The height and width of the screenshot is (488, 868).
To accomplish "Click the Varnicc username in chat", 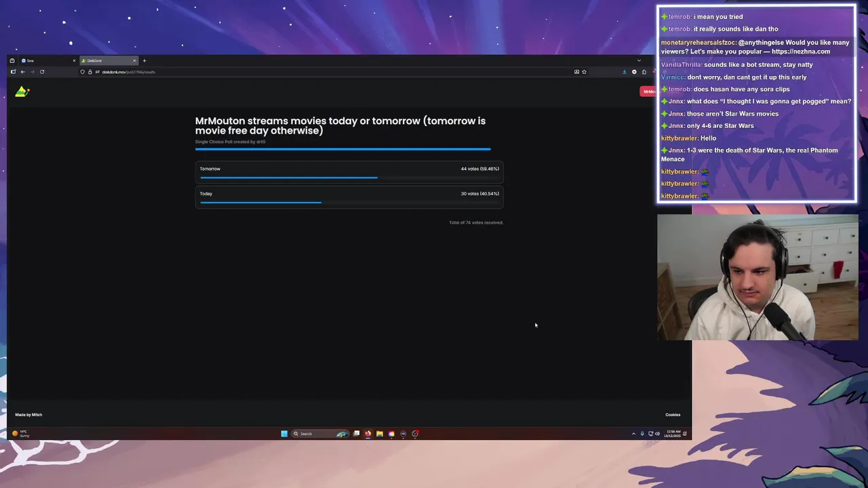I will tap(672, 77).
